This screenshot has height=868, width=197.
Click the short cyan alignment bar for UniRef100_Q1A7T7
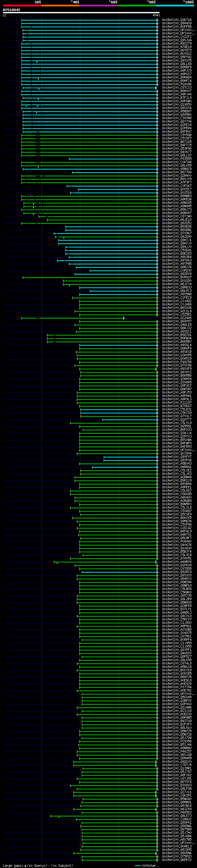(x=130, y=419)
